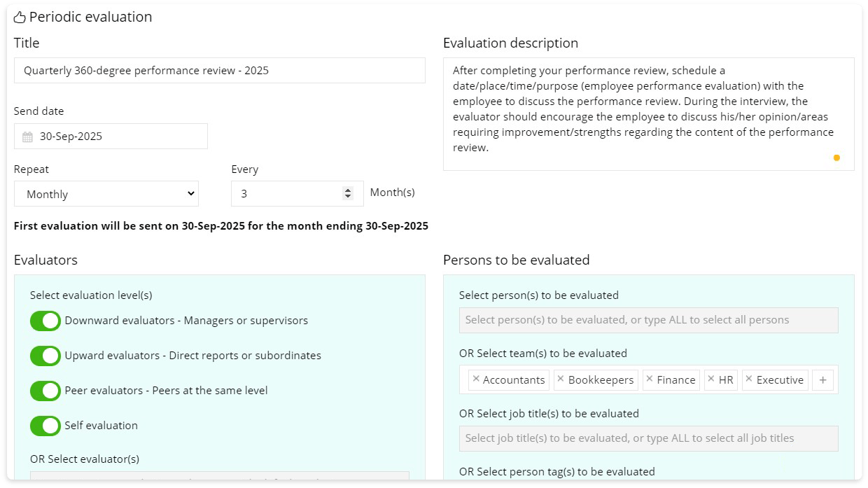Open the Repeat dropdown showing Monthly
The width and height of the screenshot is (868, 488).
[106, 193]
